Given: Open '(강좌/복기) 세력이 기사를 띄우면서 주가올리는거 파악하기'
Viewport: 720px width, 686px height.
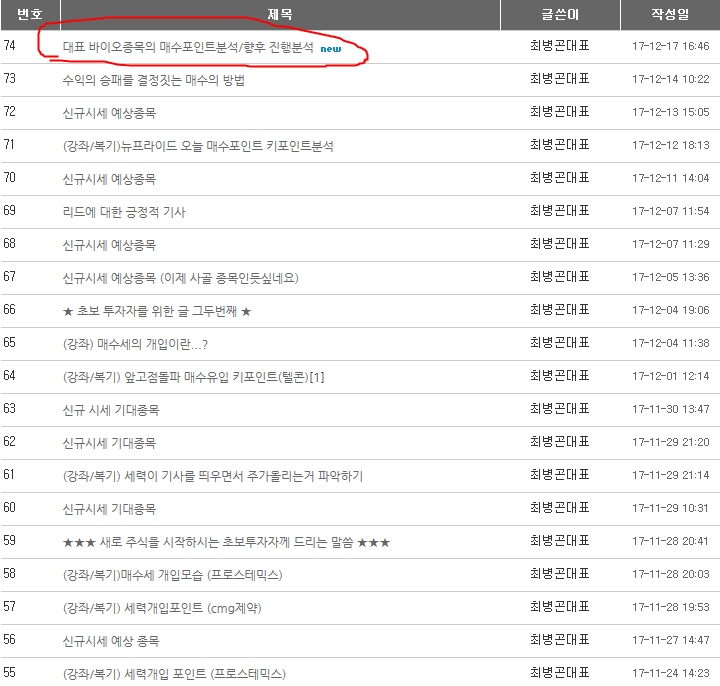Looking at the screenshot, I should point(213,476).
